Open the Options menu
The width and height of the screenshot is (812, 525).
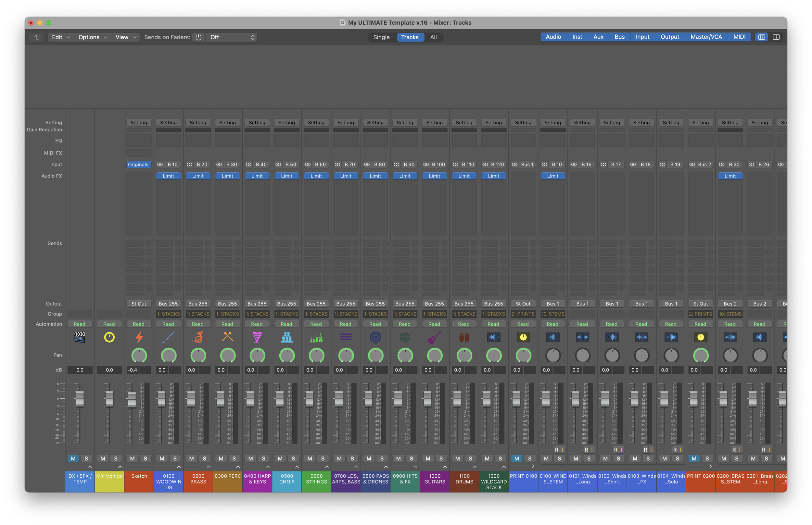[x=92, y=37]
